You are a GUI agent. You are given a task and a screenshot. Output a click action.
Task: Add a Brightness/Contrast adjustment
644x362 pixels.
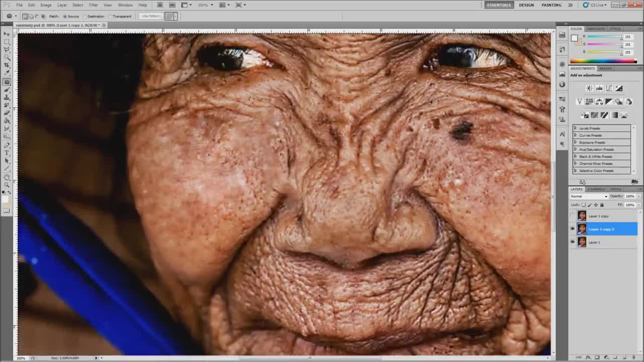pos(589,88)
